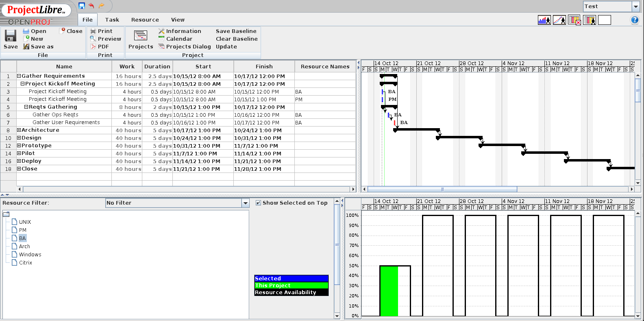The height and width of the screenshot is (321, 644).
Task: Expand the Architecture task
Action: click(19, 130)
